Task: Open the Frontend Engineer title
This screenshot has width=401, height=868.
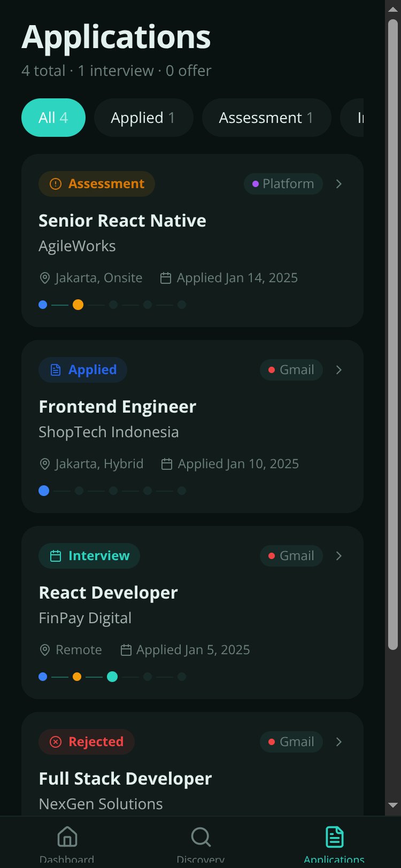Action: (x=118, y=407)
